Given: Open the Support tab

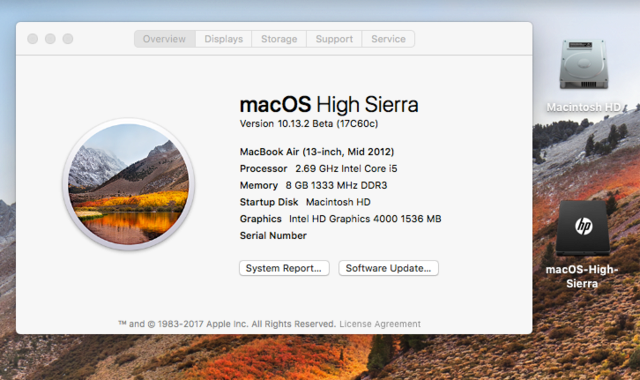Looking at the screenshot, I should pyautogui.click(x=334, y=39).
